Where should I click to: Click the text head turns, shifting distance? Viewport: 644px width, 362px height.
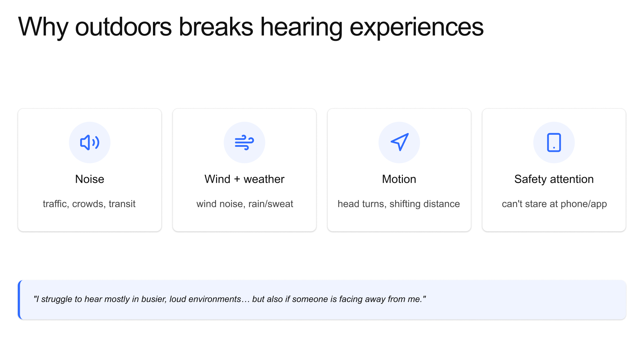[398, 204]
